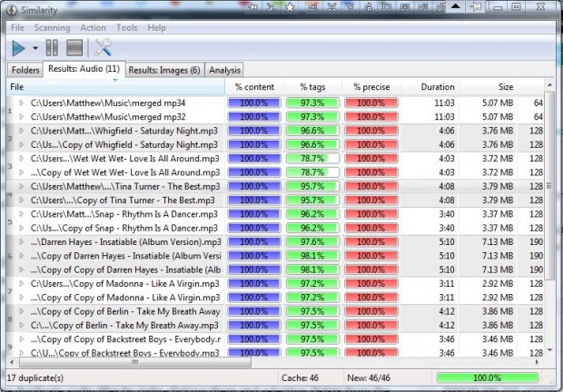Click the 100.0% content bar of merged mp34
Viewport: 563px width, 392px height.
coord(254,103)
